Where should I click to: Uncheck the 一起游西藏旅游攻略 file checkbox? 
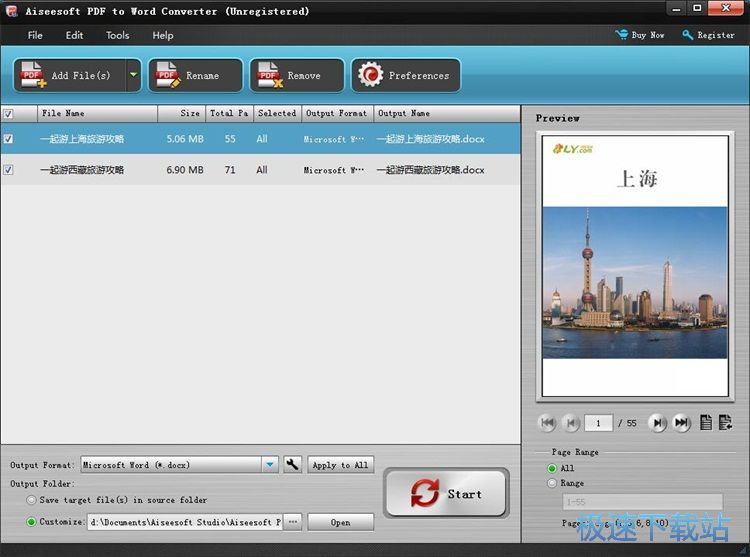coord(9,170)
